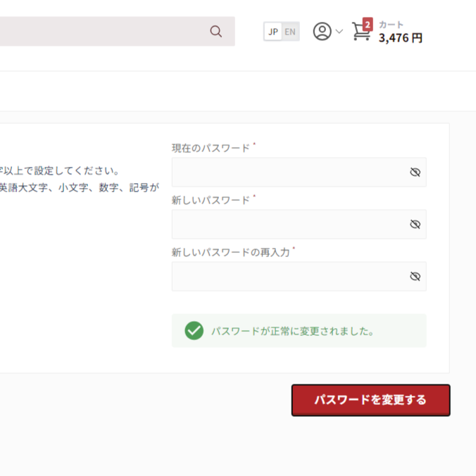Click the search magnifier icon

click(x=216, y=31)
